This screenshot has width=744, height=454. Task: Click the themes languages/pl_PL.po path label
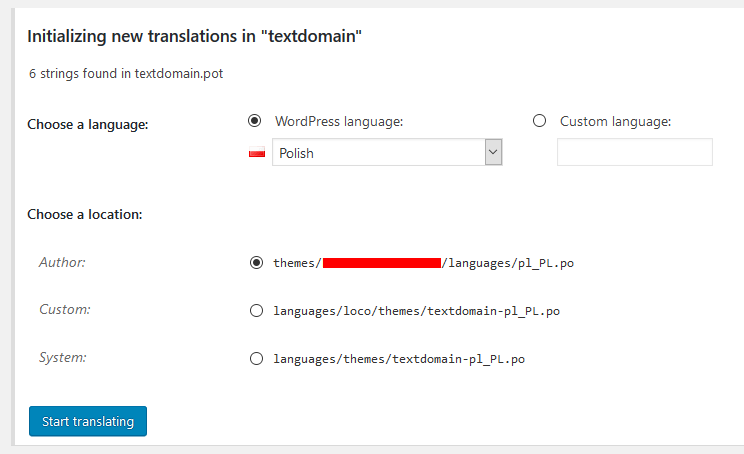(x=423, y=263)
